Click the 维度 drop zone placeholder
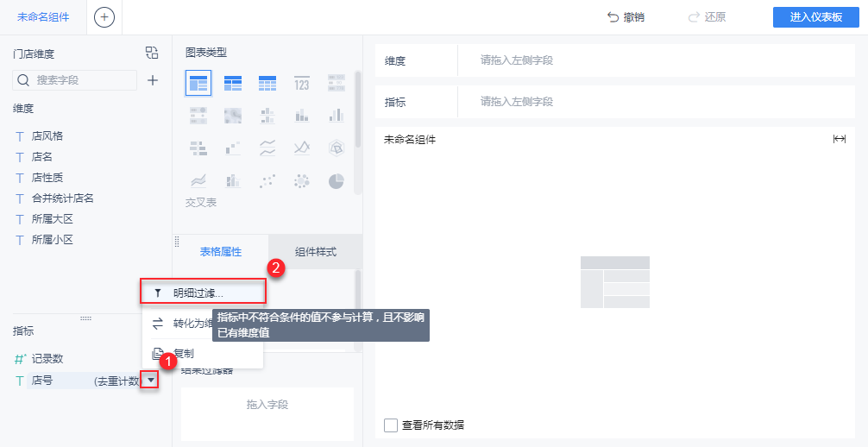Image resolution: width=868 pixels, height=447 pixels. (517, 61)
